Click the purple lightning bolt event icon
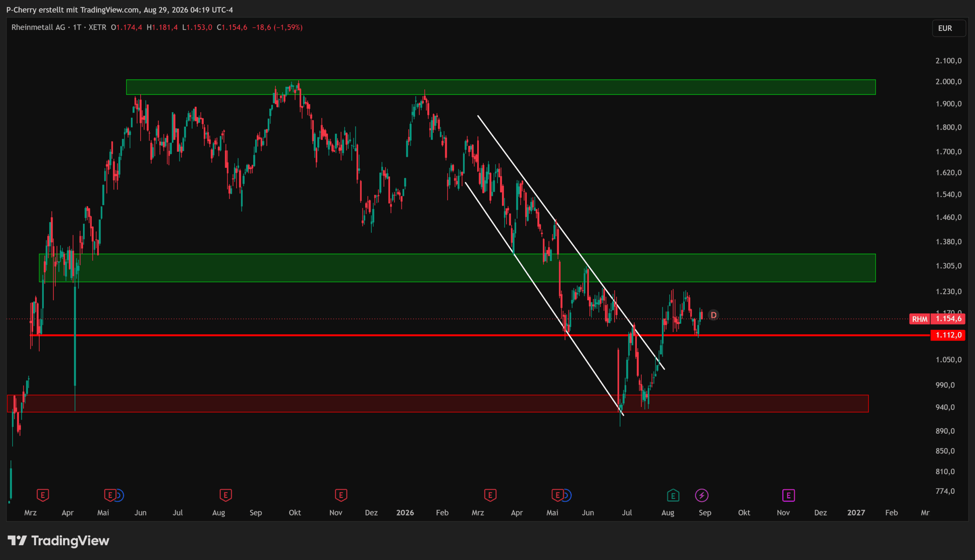 (702, 495)
